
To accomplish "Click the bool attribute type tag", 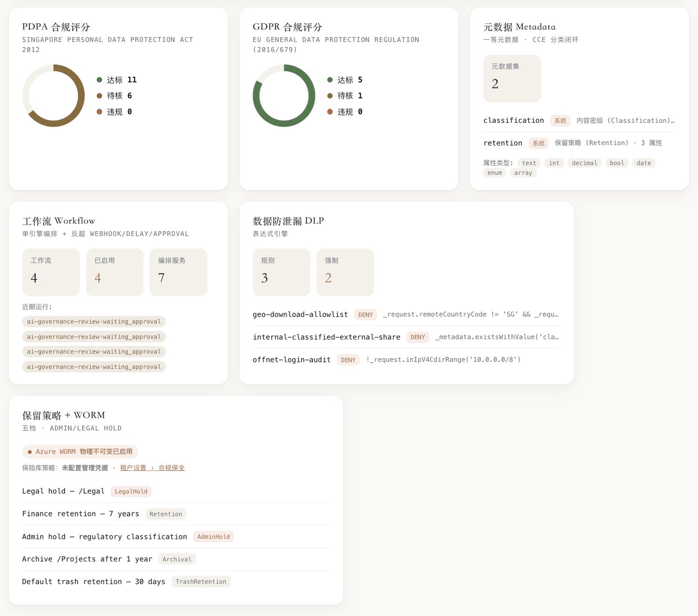I will [x=617, y=163].
